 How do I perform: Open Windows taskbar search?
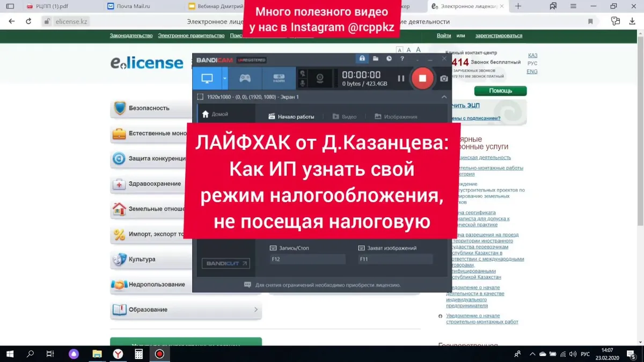coord(30,354)
